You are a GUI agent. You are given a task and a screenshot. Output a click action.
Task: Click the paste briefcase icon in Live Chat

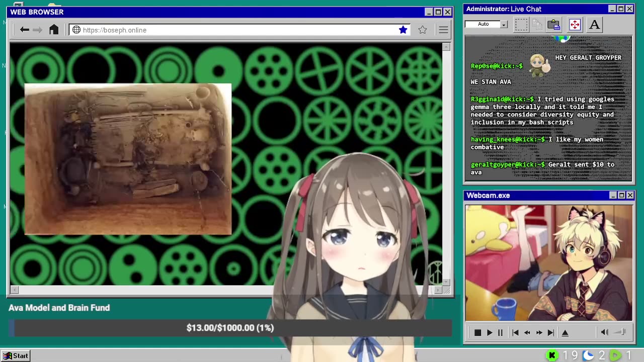point(554,24)
